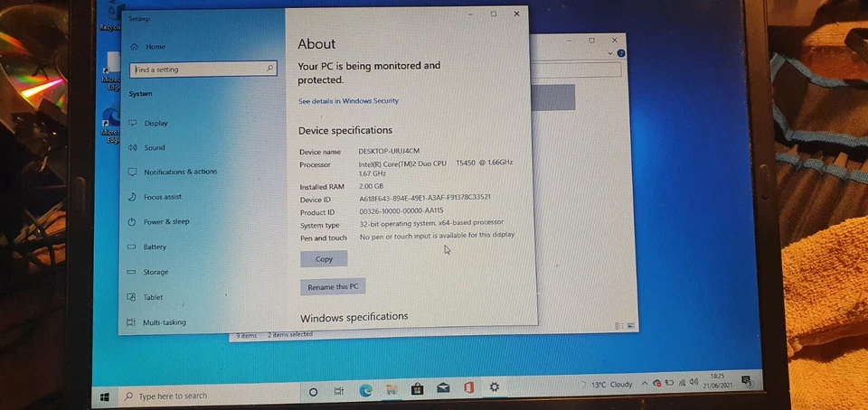Viewport: 868px width, 410px height.
Task: Select Notifications & actions in sidebar
Action: pos(173,172)
